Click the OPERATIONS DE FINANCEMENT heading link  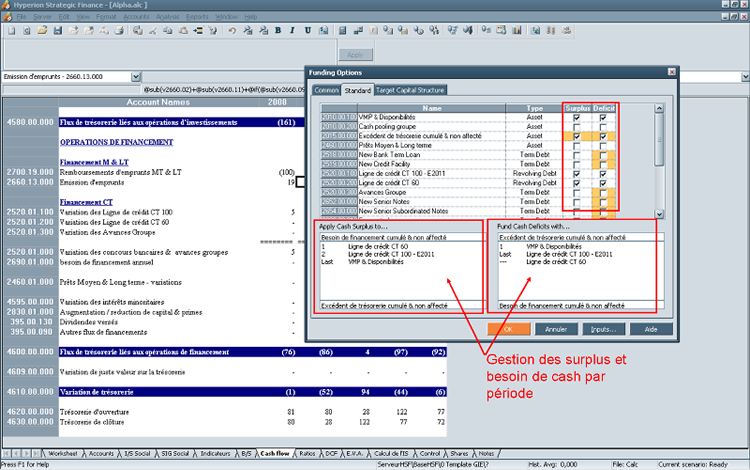click(x=117, y=142)
